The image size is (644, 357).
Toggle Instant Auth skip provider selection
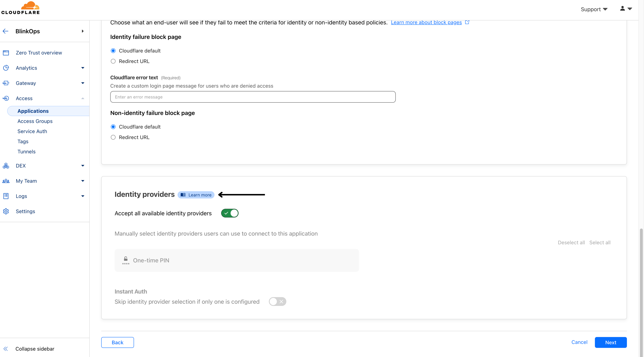click(277, 301)
